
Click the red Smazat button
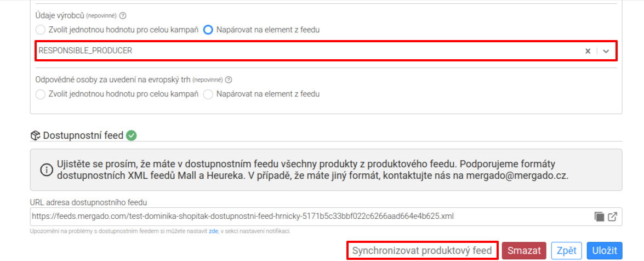[x=524, y=251]
